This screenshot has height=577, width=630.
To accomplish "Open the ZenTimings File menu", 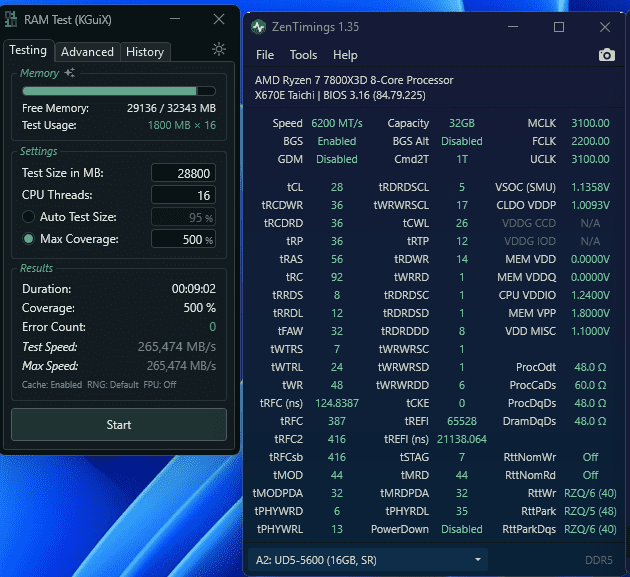I will click(265, 55).
